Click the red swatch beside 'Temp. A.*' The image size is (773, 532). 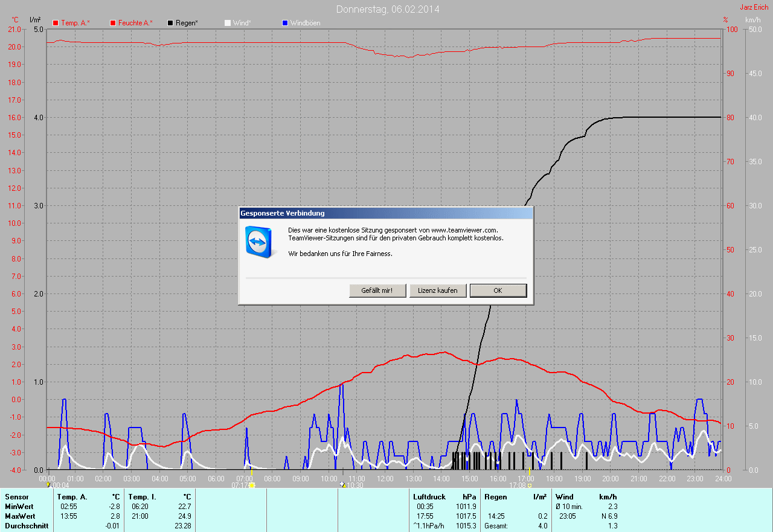click(x=56, y=23)
